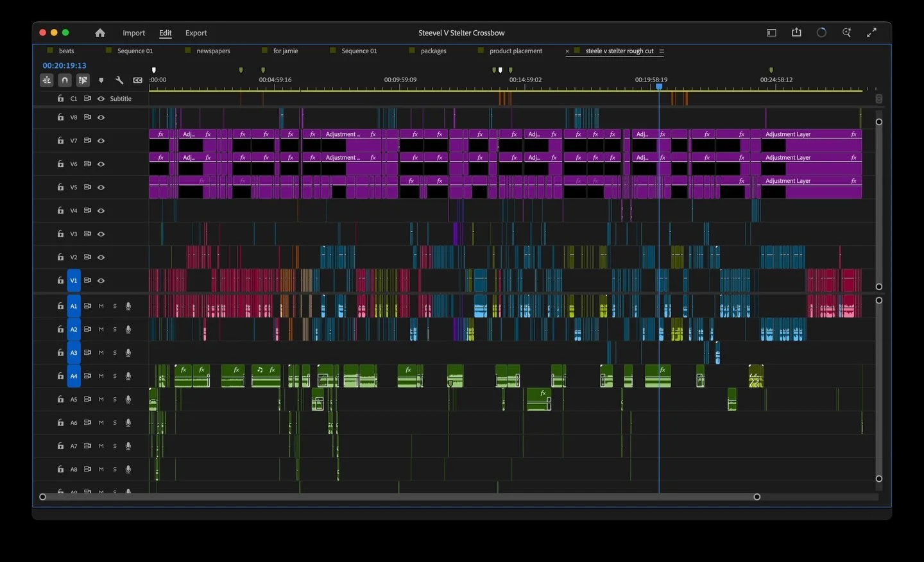Click the Add Marker icon
Image resolution: width=924 pixels, height=562 pixels.
[x=101, y=80]
